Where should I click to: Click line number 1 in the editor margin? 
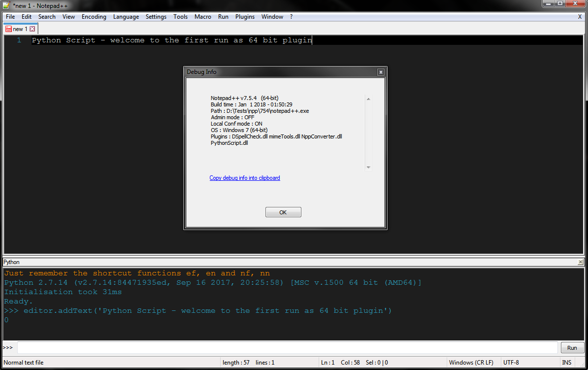pyautogui.click(x=19, y=40)
